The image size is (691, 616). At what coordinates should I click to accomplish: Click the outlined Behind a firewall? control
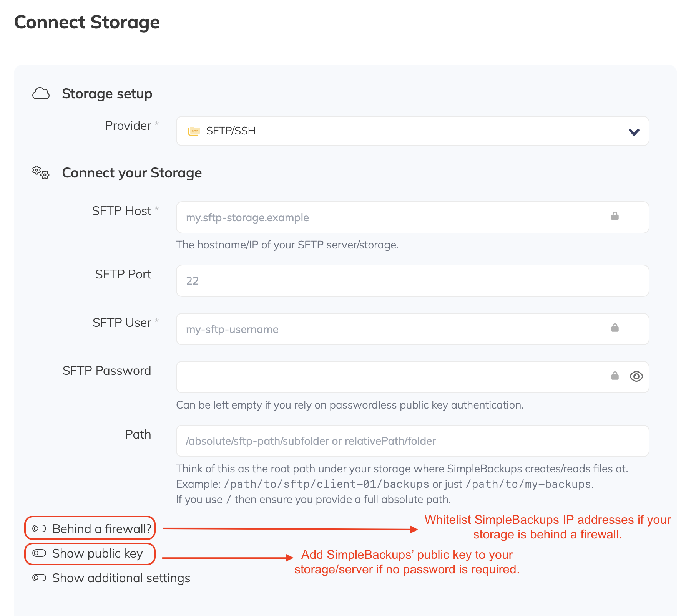click(90, 528)
